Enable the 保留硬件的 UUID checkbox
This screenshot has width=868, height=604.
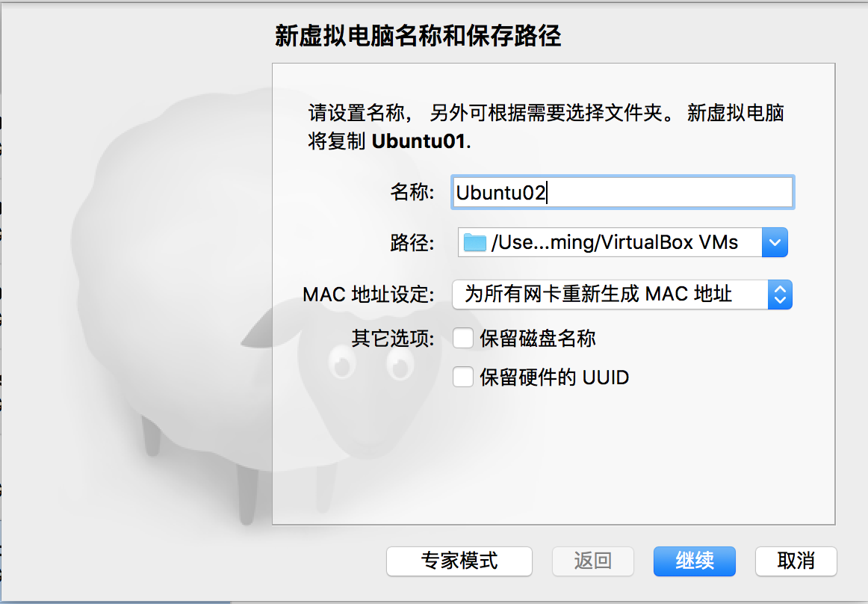(x=463, y=377)
